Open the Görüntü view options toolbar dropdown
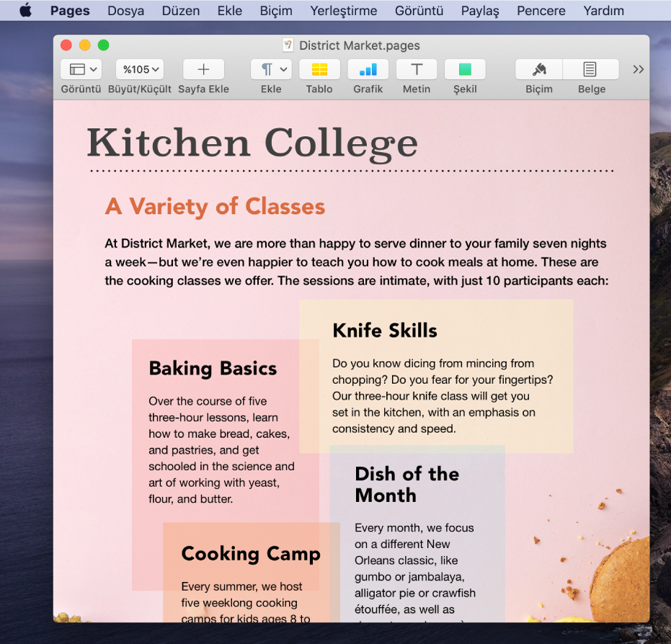This screenshot has width=671, height=644. (x=81, y=69)
